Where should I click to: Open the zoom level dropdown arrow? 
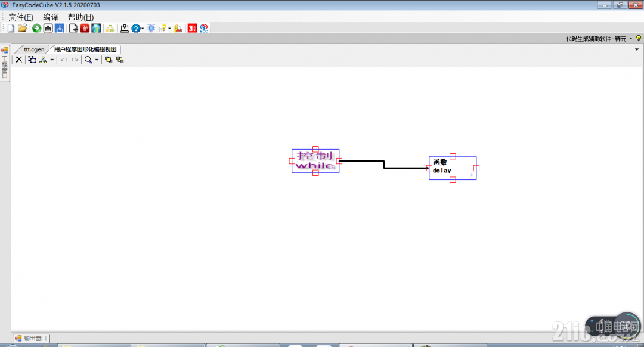click(x=97, y=60)
